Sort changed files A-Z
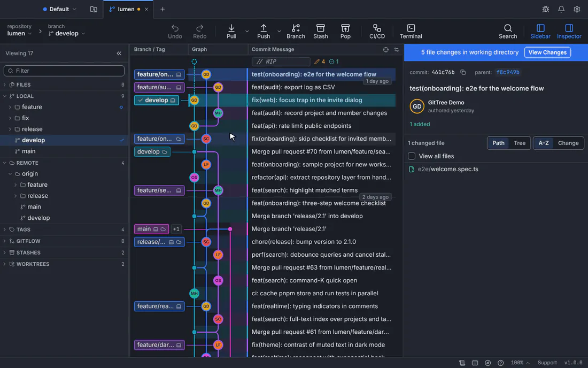The width and height of the screenshot is (588, 368). coord(544,143)
